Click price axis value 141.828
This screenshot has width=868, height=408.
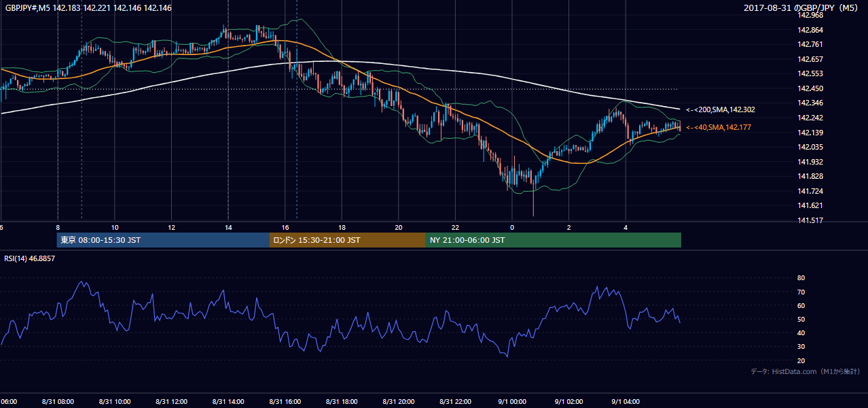tap(811, 176)
